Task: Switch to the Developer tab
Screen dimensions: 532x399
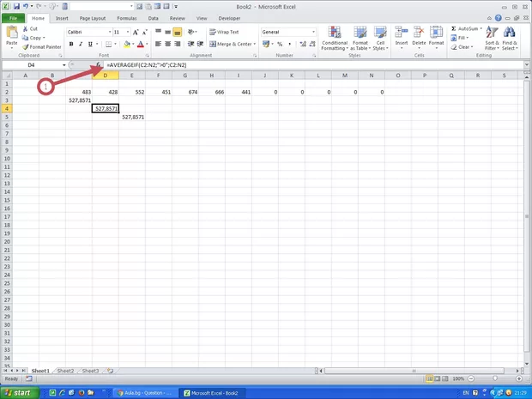Action: (x=229, y=18)
